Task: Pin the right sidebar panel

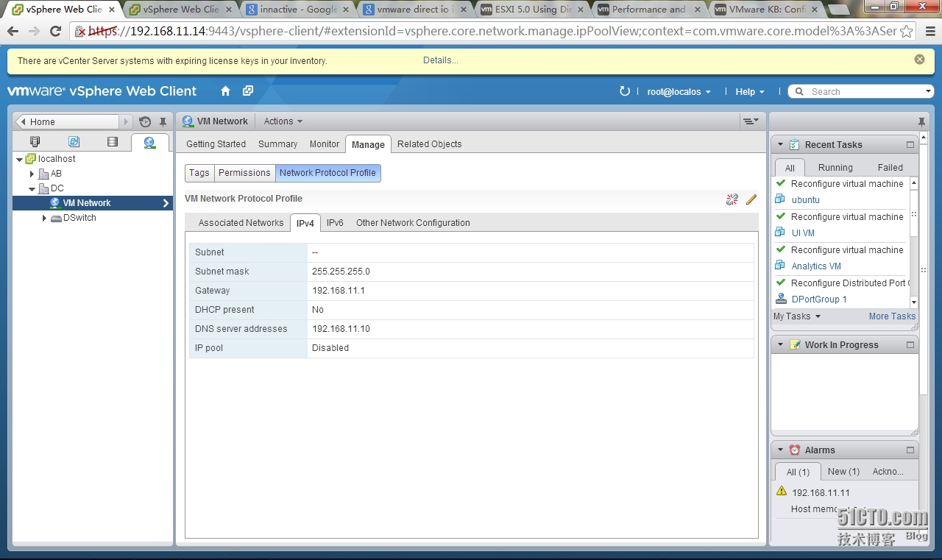Action: pos(921,122)
